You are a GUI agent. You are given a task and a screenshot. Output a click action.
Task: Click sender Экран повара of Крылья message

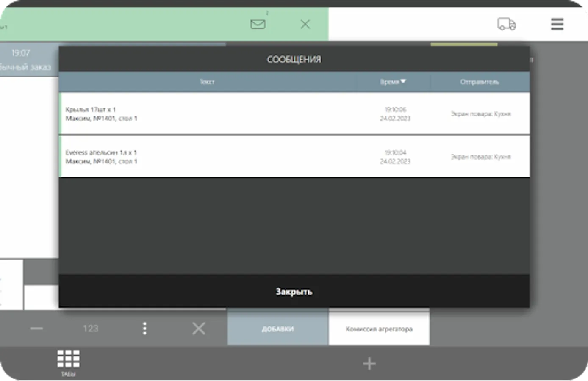480,114
